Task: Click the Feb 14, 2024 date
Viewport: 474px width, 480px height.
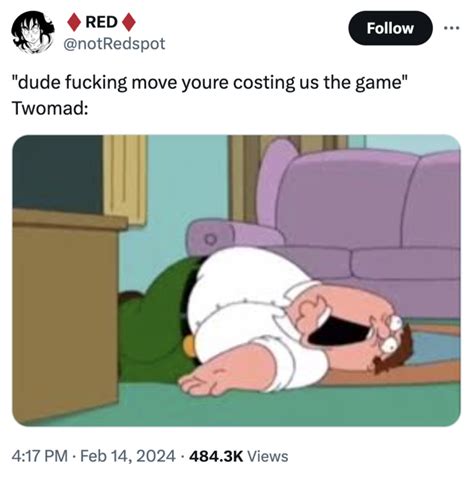Action: tap(128, 456)
